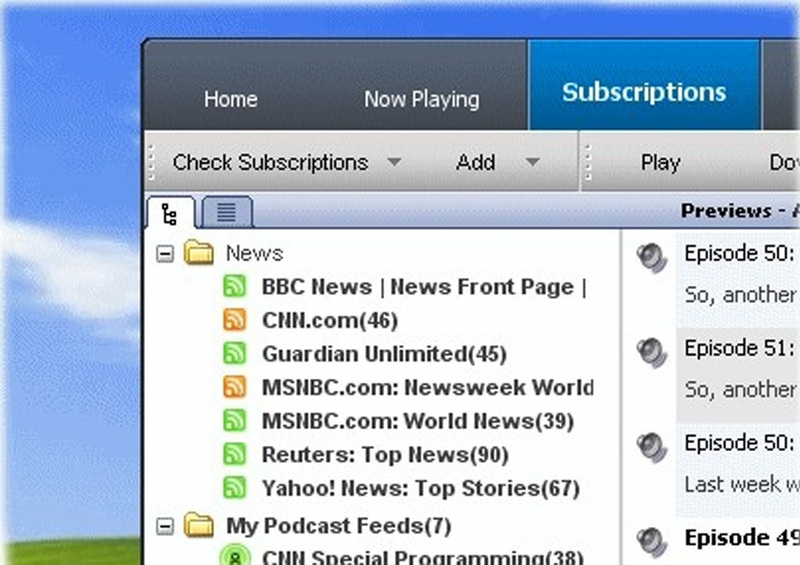Screen dimensions: 800x565
Task: Click the Guardian Unlimited green feed icon
Action: pyautogui.click(x=235, y=353)
